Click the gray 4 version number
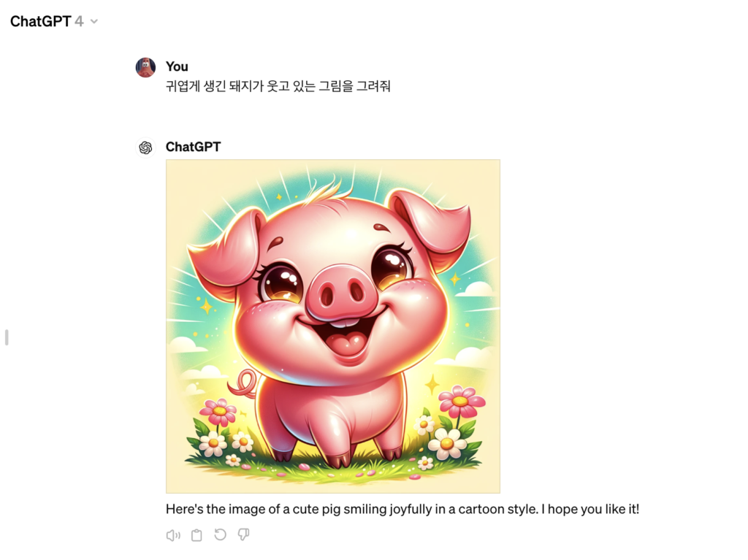The width and height of the screenshot is (748, 560). point(79,21)
